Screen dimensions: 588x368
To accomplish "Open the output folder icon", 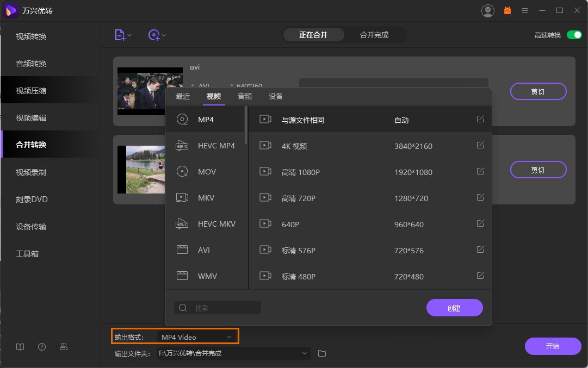I will click(322, 353).
